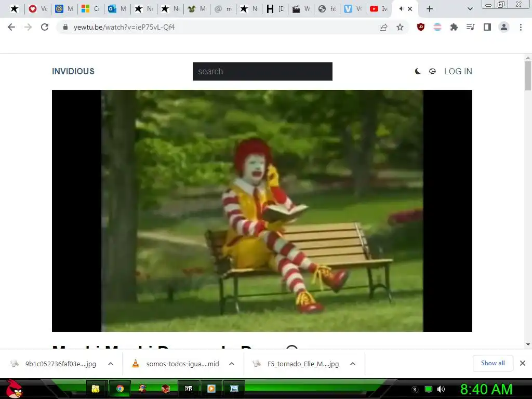Open the network tray icon

point(429,390)
